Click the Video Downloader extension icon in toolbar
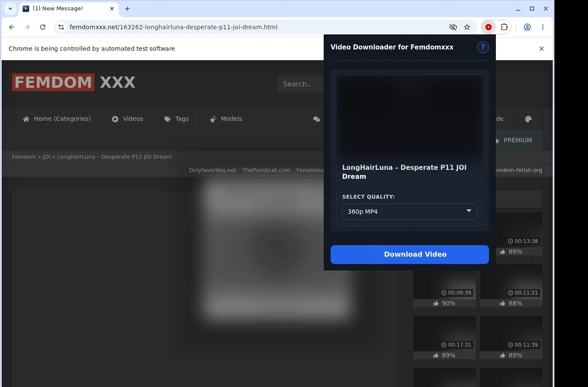Image resolution: width=588 pixels, height=387 pixels. (489, 27)
